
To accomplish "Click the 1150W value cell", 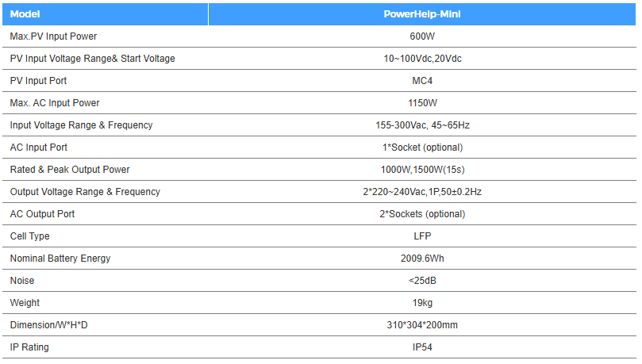I will (x=422, y=103).
